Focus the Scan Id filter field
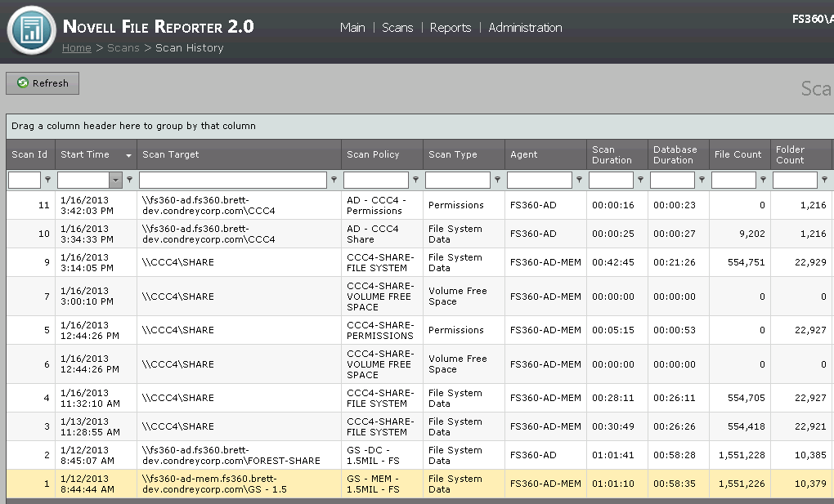The height and width of the screenshot is (504, 834). [x=25, y=181]
